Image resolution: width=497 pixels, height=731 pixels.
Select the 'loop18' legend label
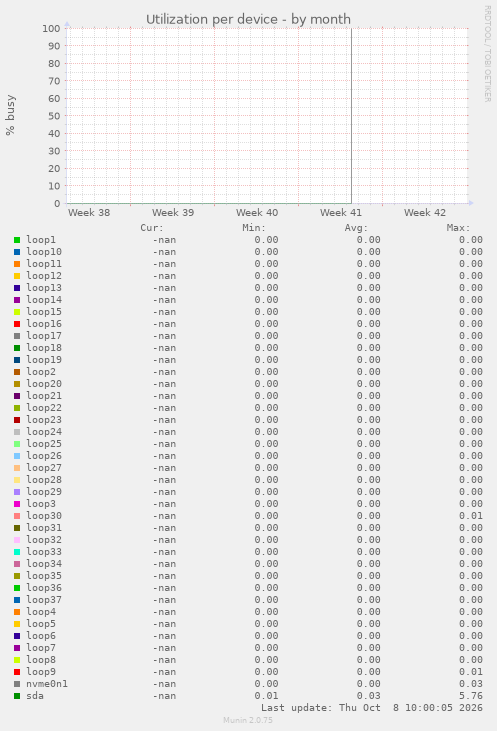[x=44, y=348]
